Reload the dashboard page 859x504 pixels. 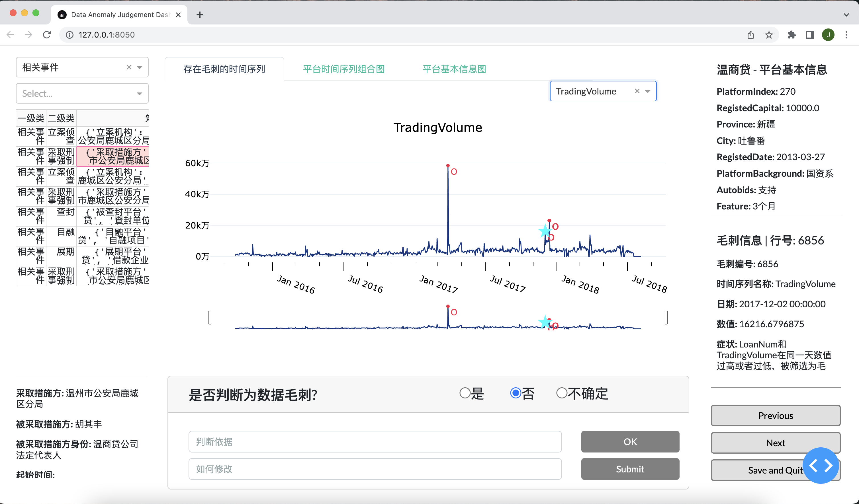(47, 35)
